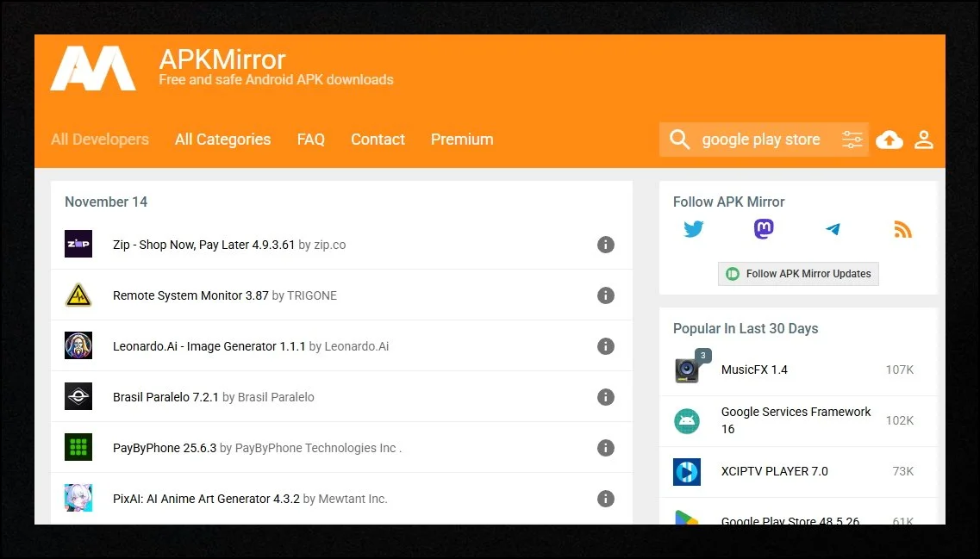
Task: Open the user account icon
Action: (x=924, y=140)
